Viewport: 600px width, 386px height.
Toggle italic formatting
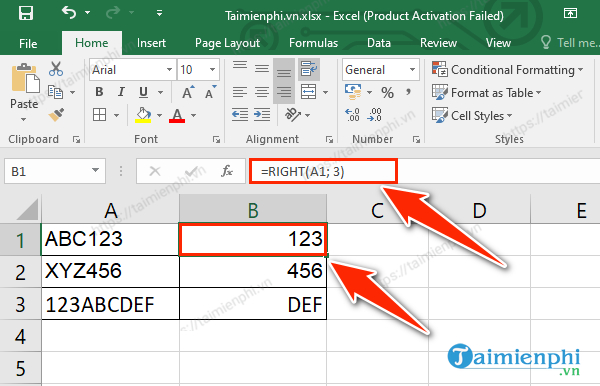(x=121, y=92)
